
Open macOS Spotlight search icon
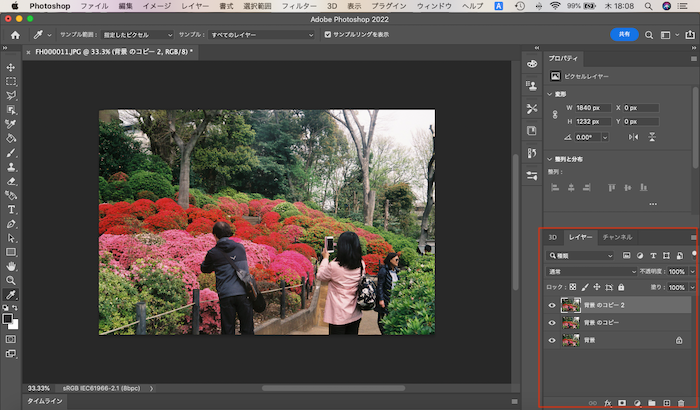(x=648, y=6)
